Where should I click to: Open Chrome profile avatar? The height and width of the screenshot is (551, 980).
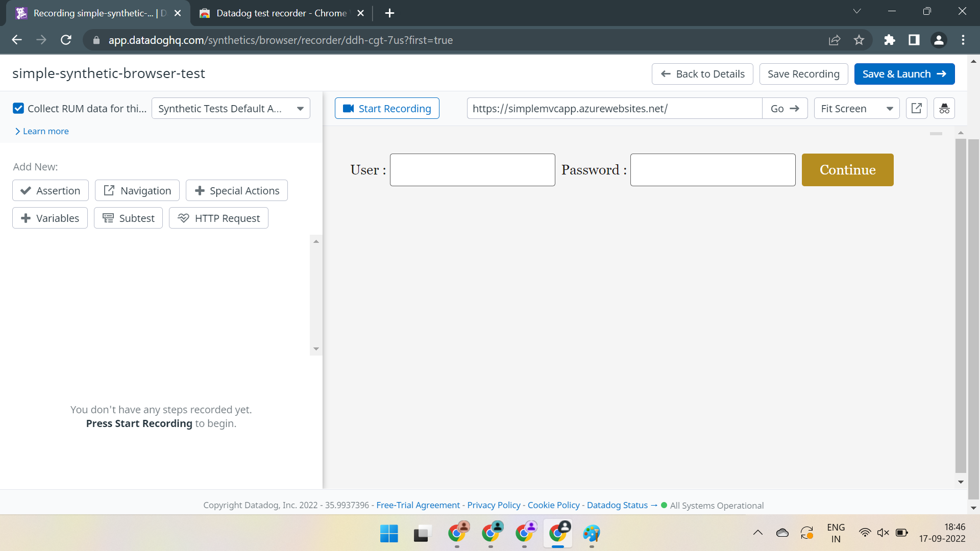tap(939, 40)
